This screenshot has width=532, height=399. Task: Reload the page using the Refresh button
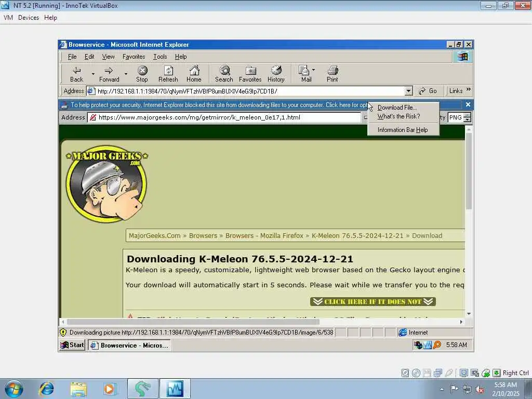(x=168, y=74)
